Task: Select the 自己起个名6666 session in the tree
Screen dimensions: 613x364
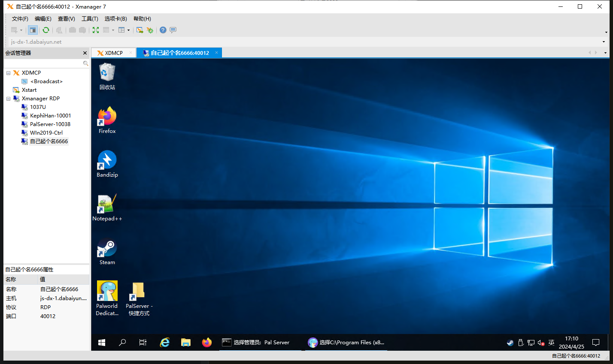Action: [49, 141]
